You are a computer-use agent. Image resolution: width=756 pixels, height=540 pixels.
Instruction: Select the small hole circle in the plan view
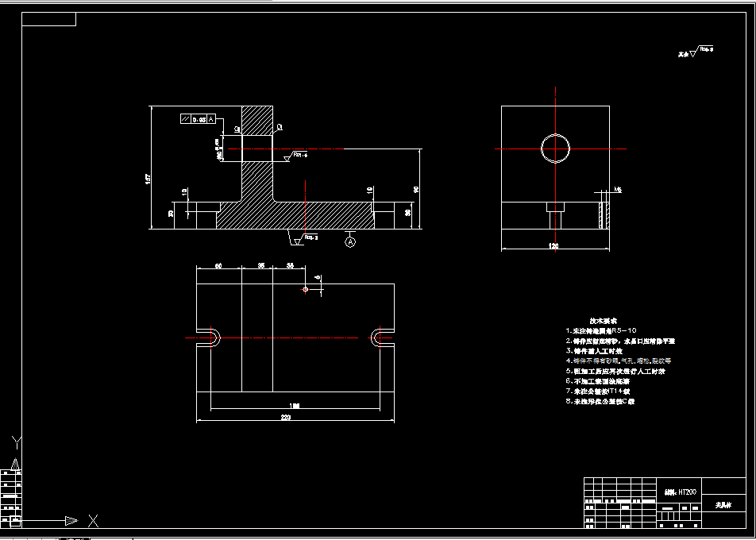click(305, 289)
